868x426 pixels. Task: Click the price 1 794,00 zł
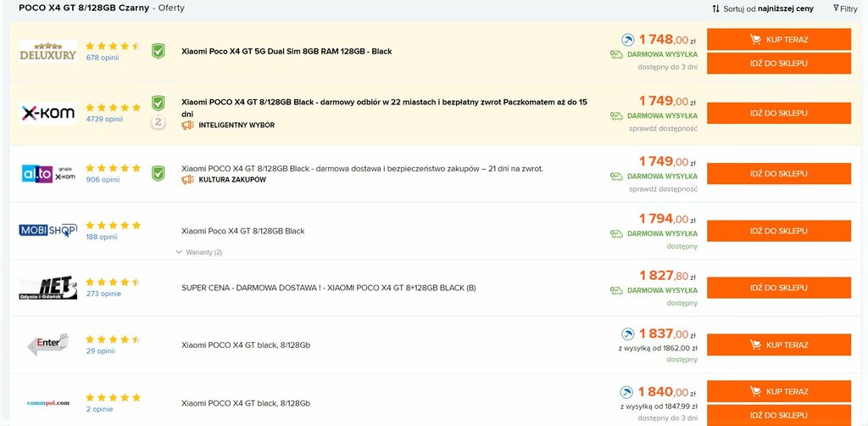[x=668, y=219]
